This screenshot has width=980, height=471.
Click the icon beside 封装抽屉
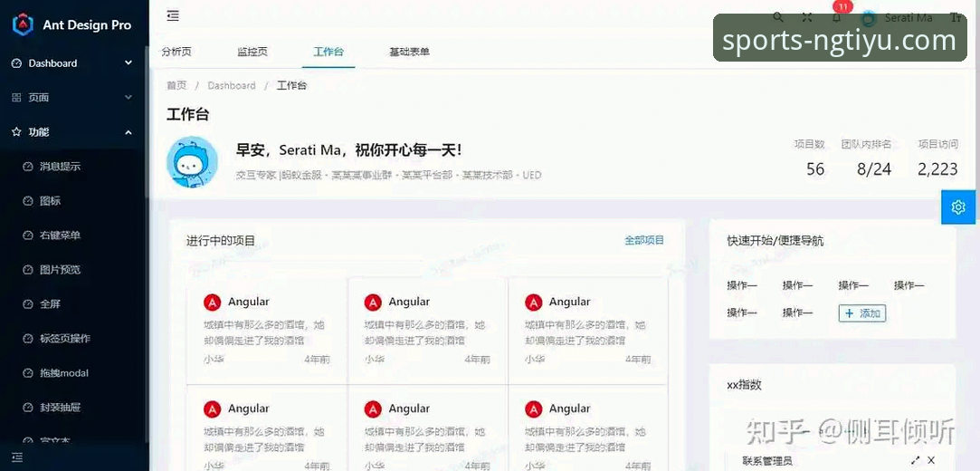pos(27,408)
